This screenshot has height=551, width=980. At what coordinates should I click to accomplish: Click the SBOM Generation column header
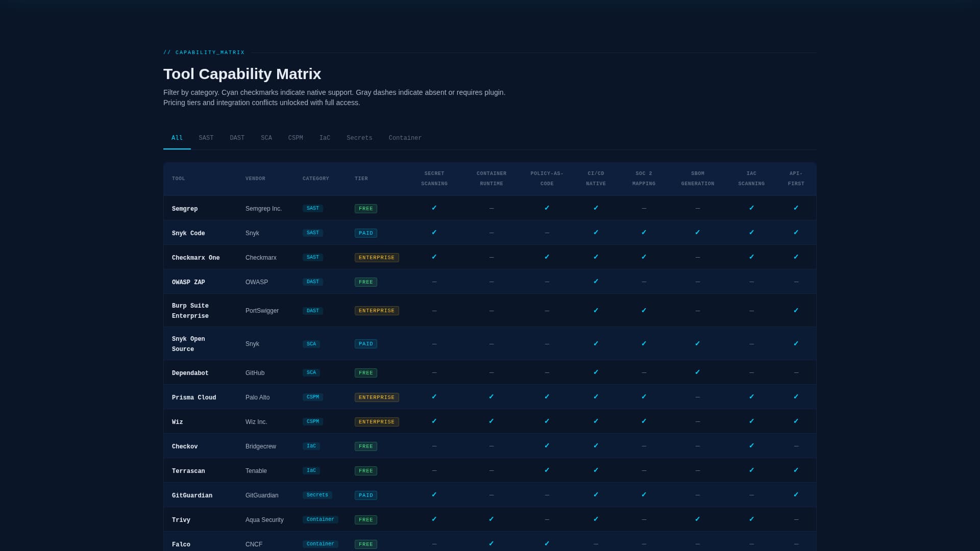(x=698, y=179)
